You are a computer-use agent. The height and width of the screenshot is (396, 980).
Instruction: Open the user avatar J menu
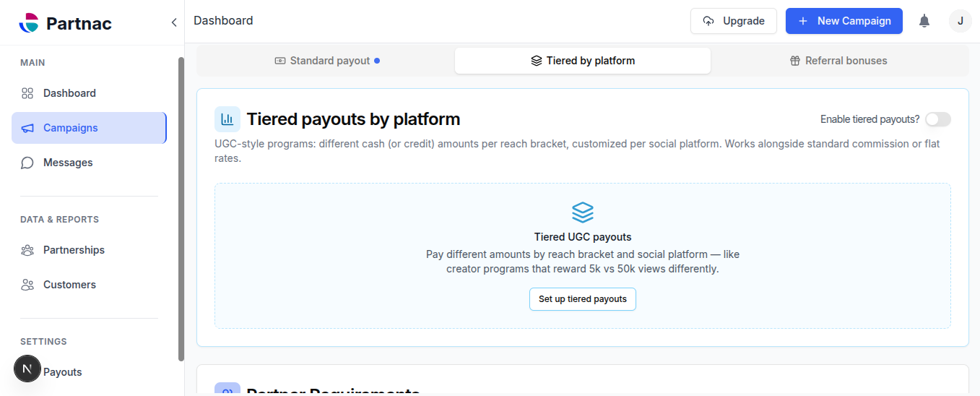coord(960,21)
